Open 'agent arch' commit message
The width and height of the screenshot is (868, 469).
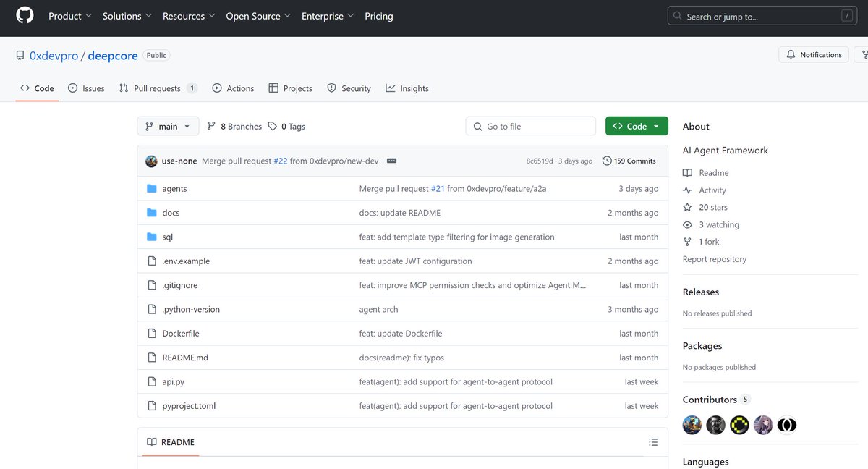(x=379, y=309)
